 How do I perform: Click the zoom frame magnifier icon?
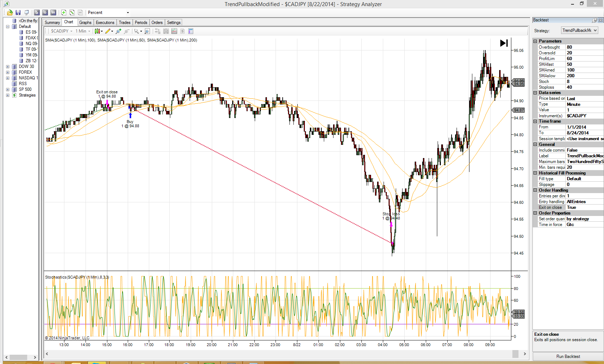point(147,31)
